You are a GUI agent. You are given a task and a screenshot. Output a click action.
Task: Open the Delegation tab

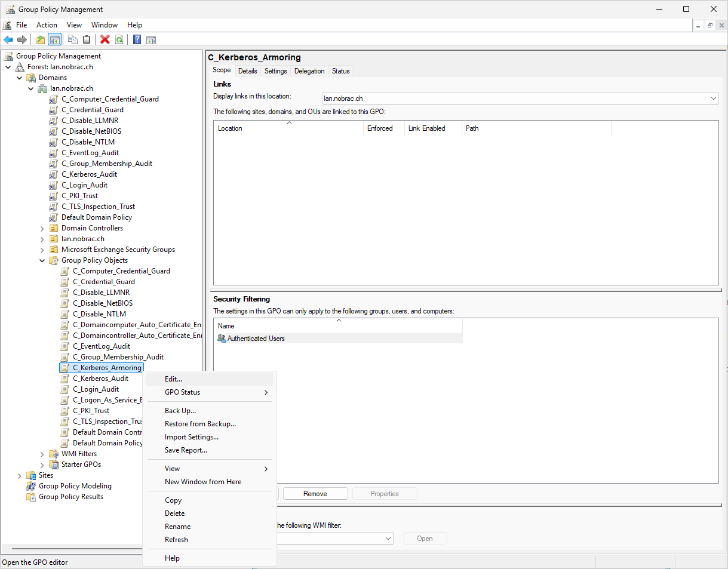[x=309, y=71]
